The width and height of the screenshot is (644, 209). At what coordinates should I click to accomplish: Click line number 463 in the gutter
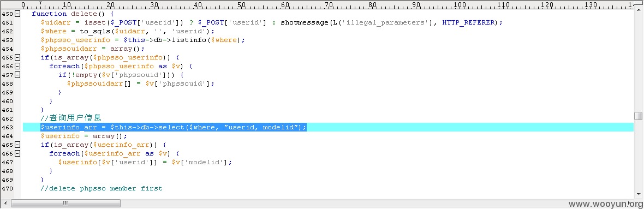[x=7, y=127]
